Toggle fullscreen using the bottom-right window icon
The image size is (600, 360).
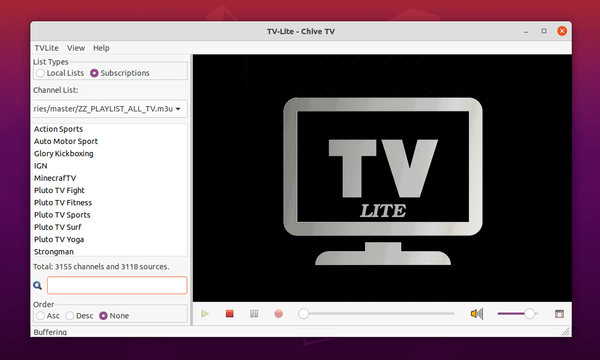coord(559,314)
